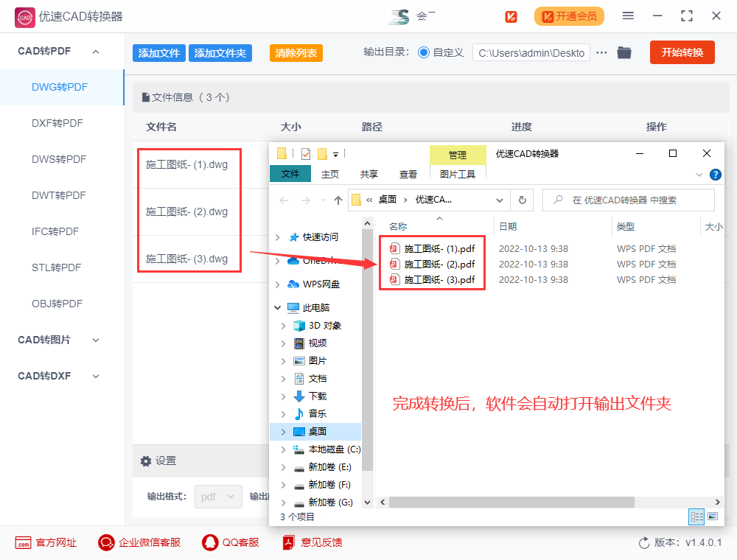The image size is (737, 560).
Task: Expand 快速访问 in Explorer tree
Action: 278,238
